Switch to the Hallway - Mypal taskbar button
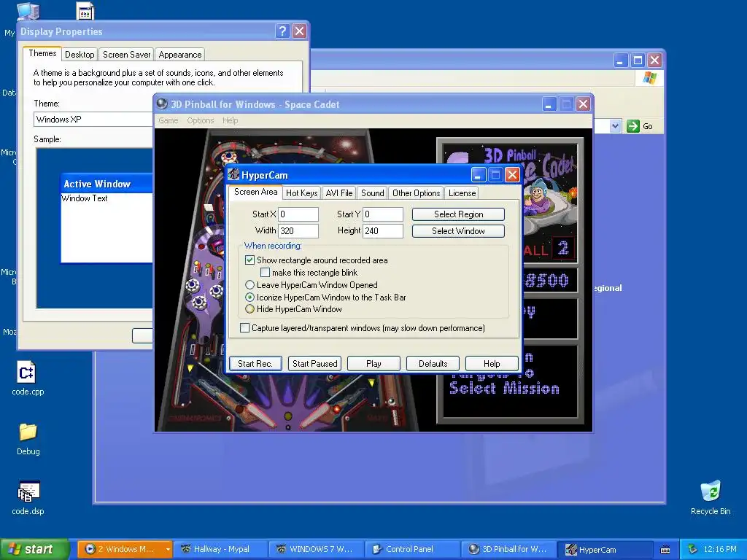 [220, 549]
